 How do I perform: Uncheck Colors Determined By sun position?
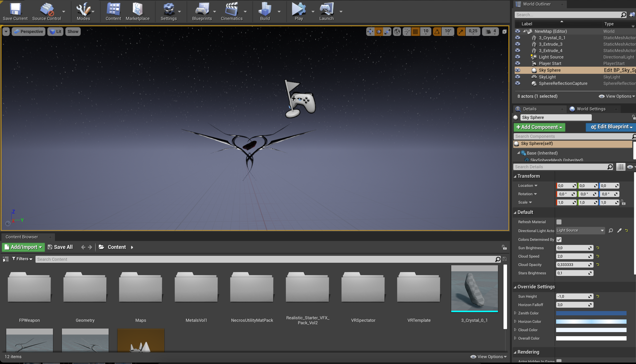559,240
